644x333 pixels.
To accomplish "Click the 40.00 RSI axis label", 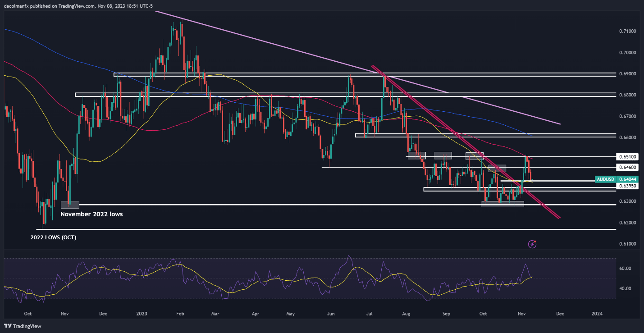I will [x=626, y=288].
